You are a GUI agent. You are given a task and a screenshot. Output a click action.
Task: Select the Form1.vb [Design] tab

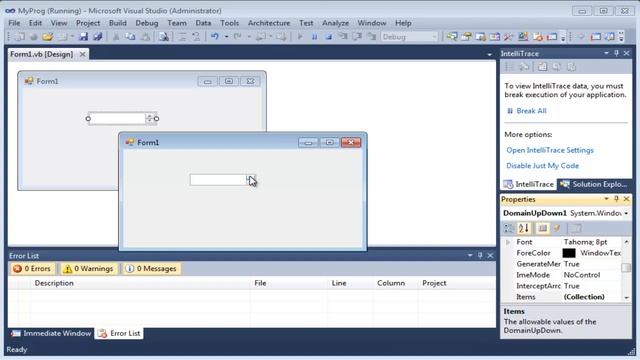[42, 54]
